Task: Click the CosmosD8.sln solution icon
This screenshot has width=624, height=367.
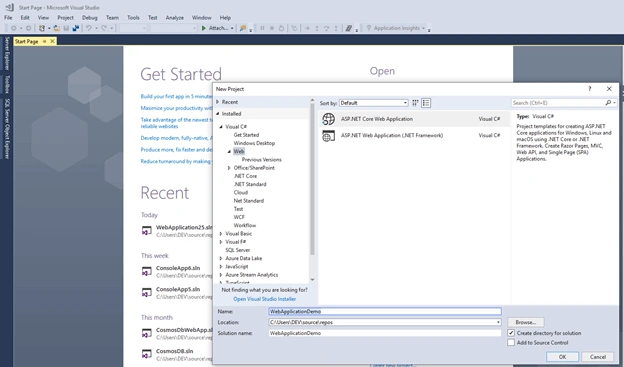Action: click(146, 354)
